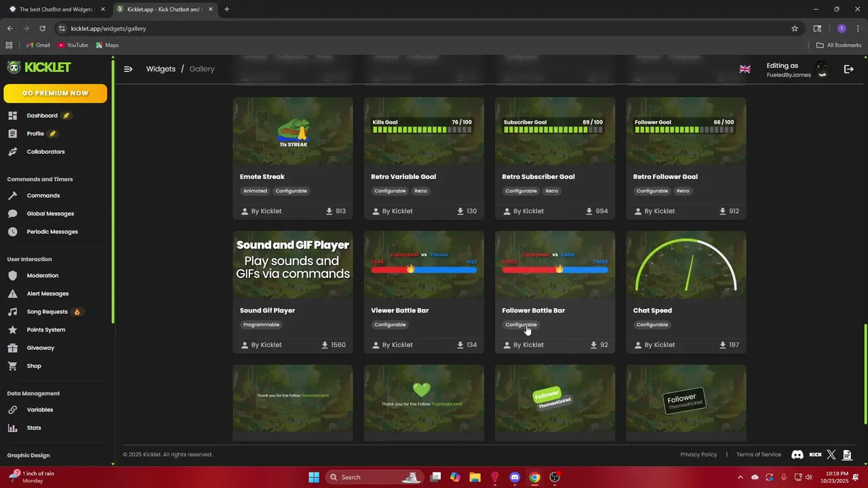Open Chat Speed gauge thumbnail
The width and height of the screenshot is (868, 488).
coord(686,264)
